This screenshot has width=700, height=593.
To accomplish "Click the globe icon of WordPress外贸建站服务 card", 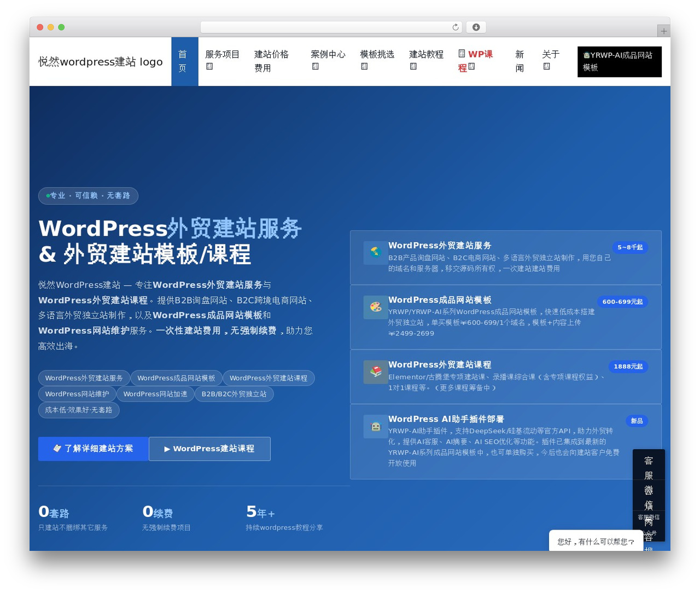I will coord(375,253).
